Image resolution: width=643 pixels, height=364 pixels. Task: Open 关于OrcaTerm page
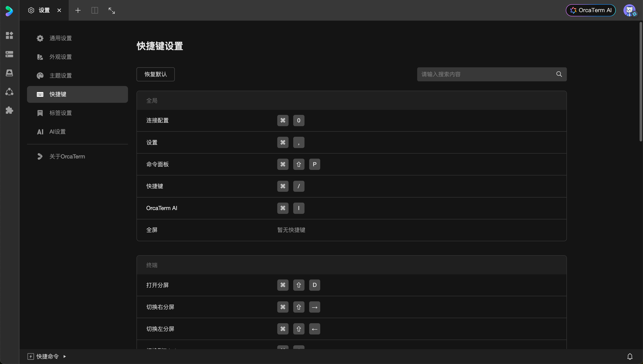(67, 157)
